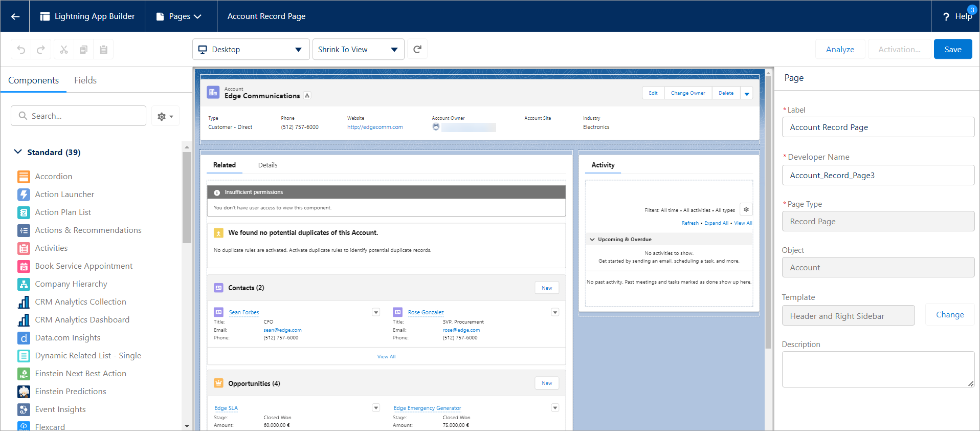The image size is (980, 431).
Task: Click the activity filter settings gear
Action: (746, 209)
